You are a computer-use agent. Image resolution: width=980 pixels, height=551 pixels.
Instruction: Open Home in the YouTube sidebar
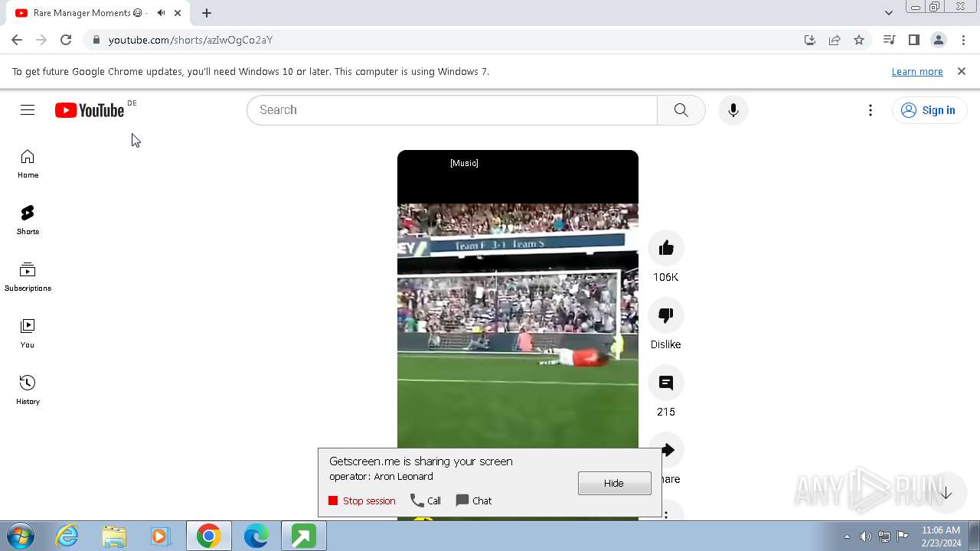point(28,165)
